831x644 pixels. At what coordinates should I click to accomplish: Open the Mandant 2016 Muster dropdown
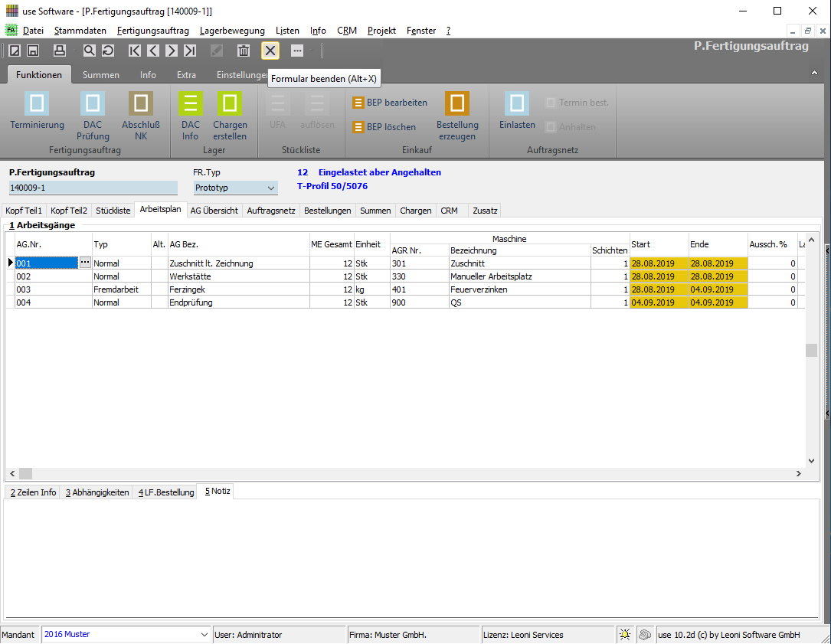coord(204,635)
